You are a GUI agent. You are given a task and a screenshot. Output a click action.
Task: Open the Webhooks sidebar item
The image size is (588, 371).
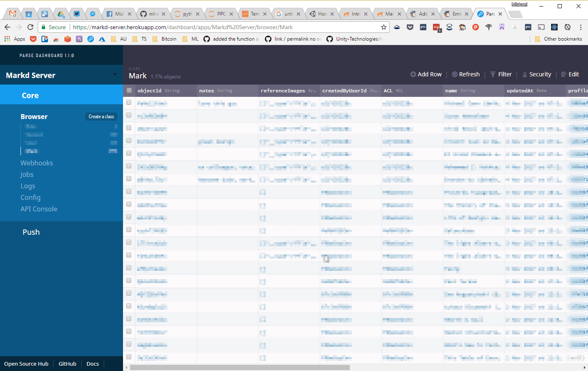[x=36, y=163]
